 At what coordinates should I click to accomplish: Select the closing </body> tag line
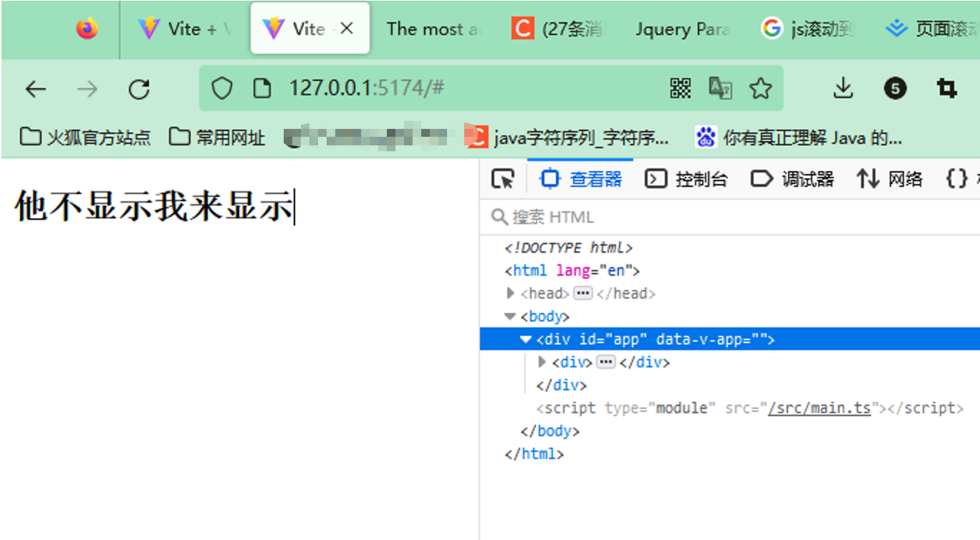[x=549, y=431]
